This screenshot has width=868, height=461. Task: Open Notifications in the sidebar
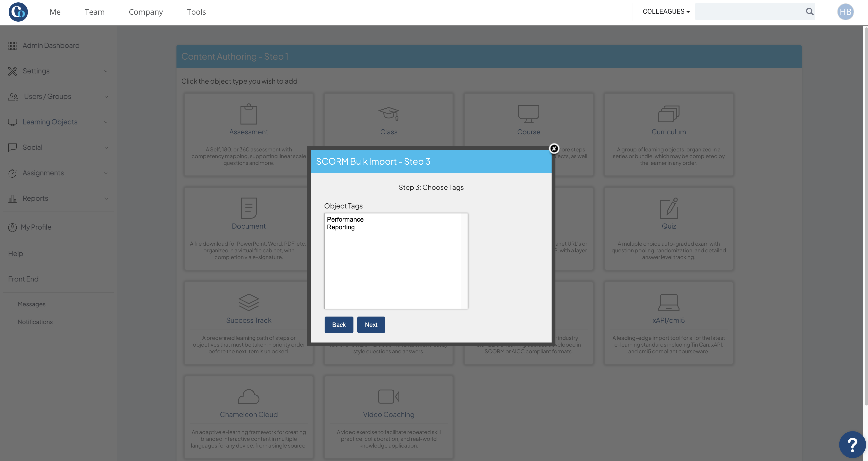pos(35,322)
